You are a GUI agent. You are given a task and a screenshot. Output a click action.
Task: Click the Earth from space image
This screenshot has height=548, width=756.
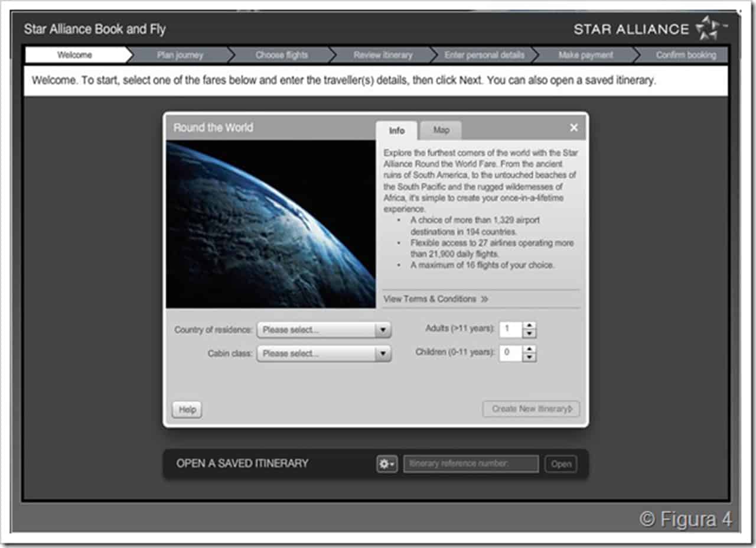point(271,224)
